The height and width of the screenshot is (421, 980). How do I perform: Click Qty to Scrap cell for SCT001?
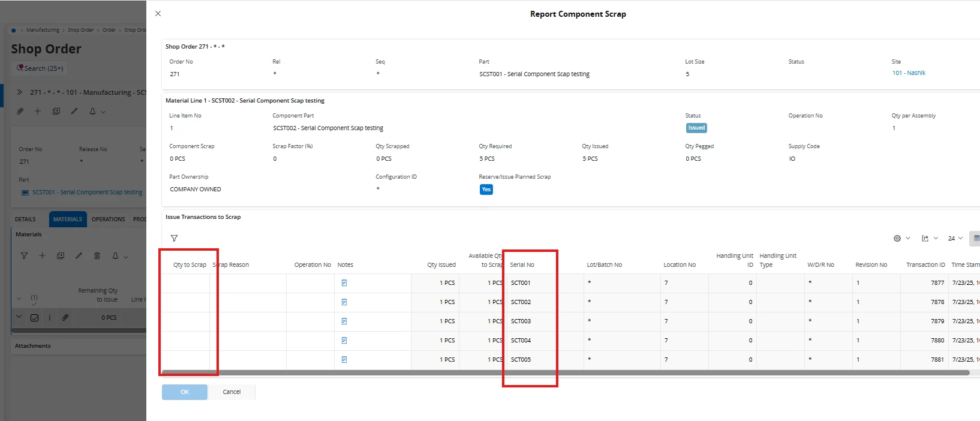click(185, 282)
